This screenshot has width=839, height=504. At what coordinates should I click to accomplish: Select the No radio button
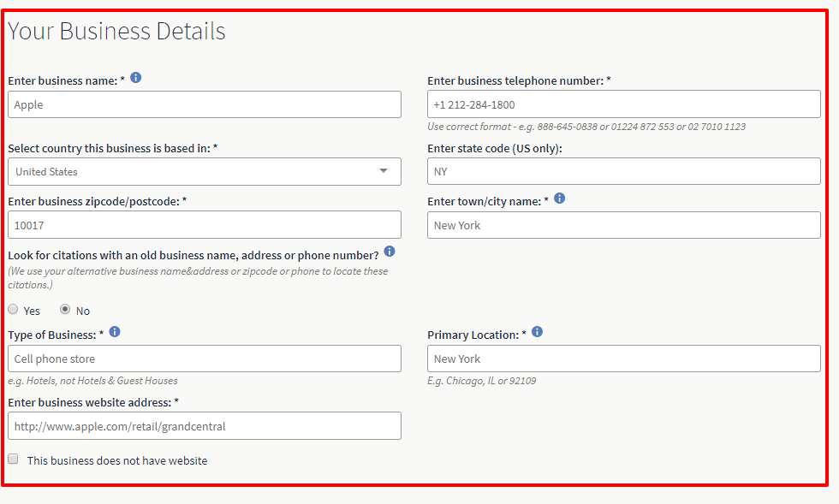point(65,309)
